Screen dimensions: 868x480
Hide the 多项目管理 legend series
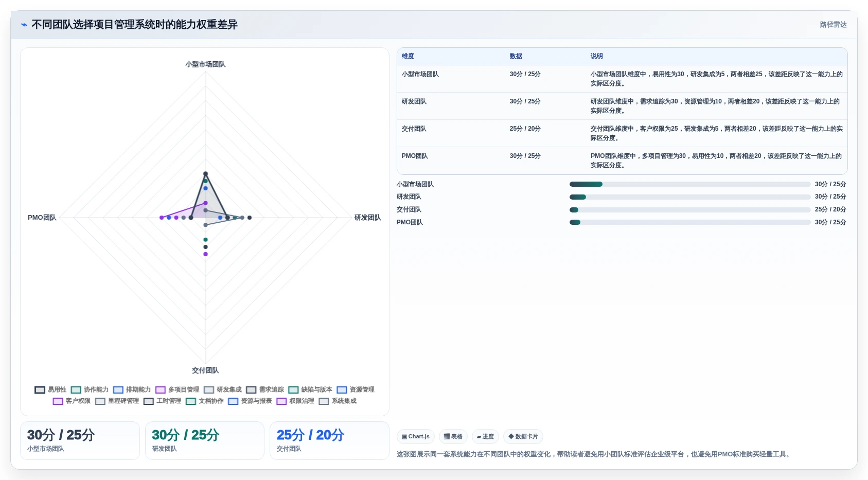click(177, 389)
